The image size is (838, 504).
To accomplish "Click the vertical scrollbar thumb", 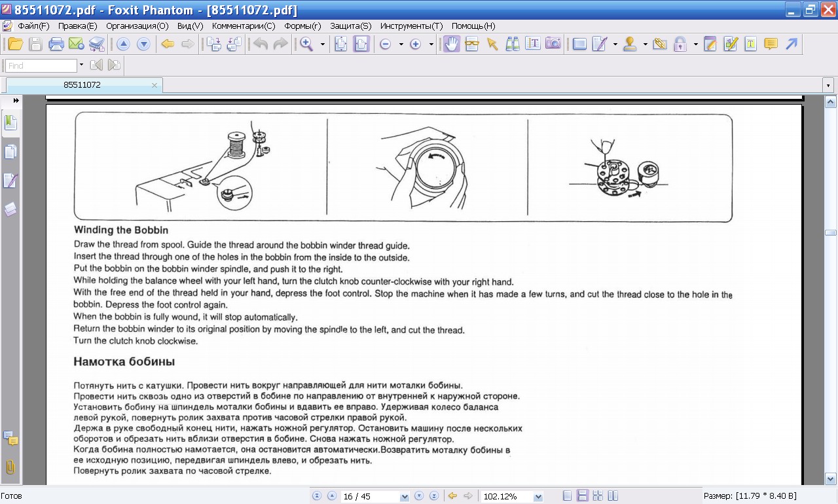I will click(831, 233).
